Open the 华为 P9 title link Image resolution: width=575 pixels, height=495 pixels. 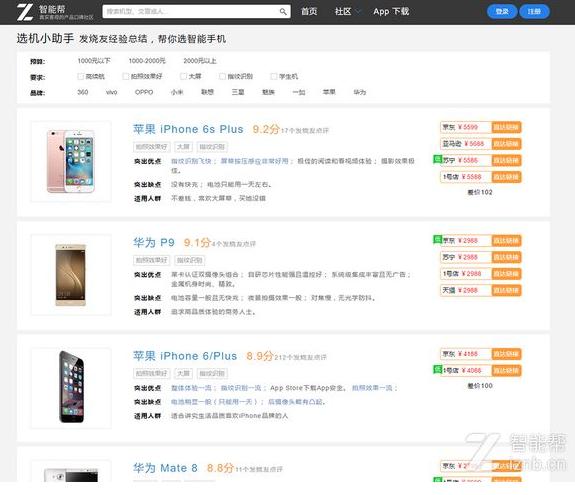click(154, 243)
